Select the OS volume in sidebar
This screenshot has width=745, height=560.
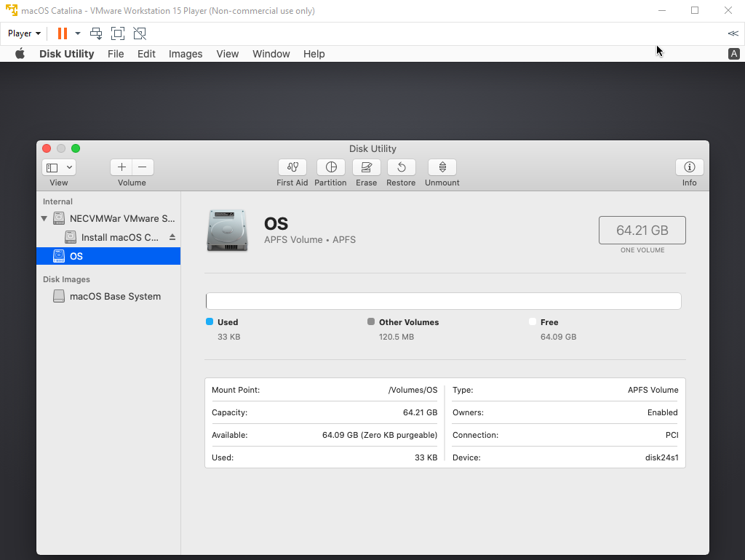(109, 256)
